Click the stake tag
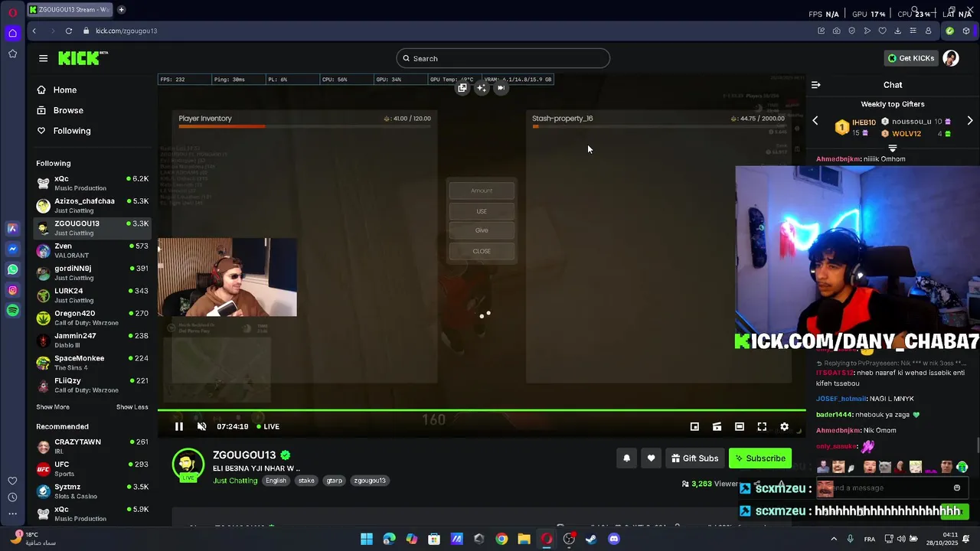Image resolution: width=980 pixels, height=551 pixels. pos(306,481)
